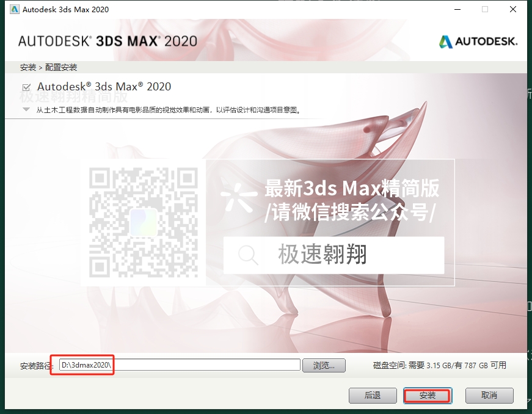Click the 安装 breadcrumb item

(x=27, y=67)
